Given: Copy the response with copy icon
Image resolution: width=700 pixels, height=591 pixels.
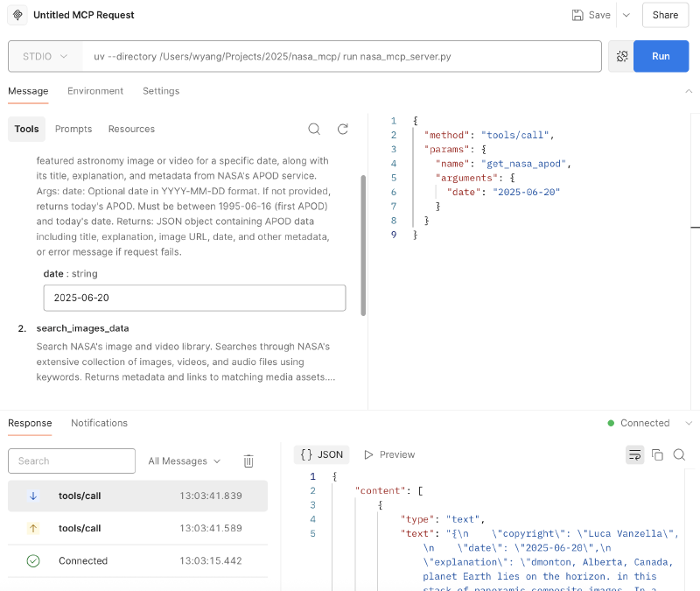Looking at the screenshot, I should coord(657,454).
